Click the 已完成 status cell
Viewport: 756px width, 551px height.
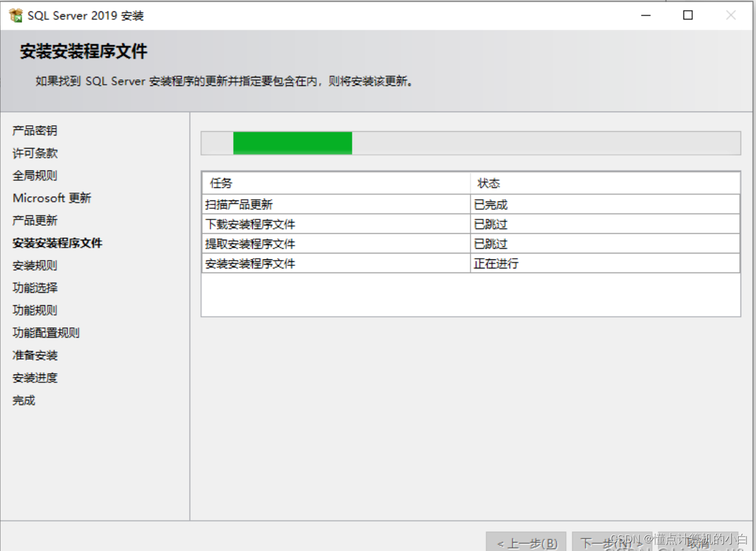(605, 205)
